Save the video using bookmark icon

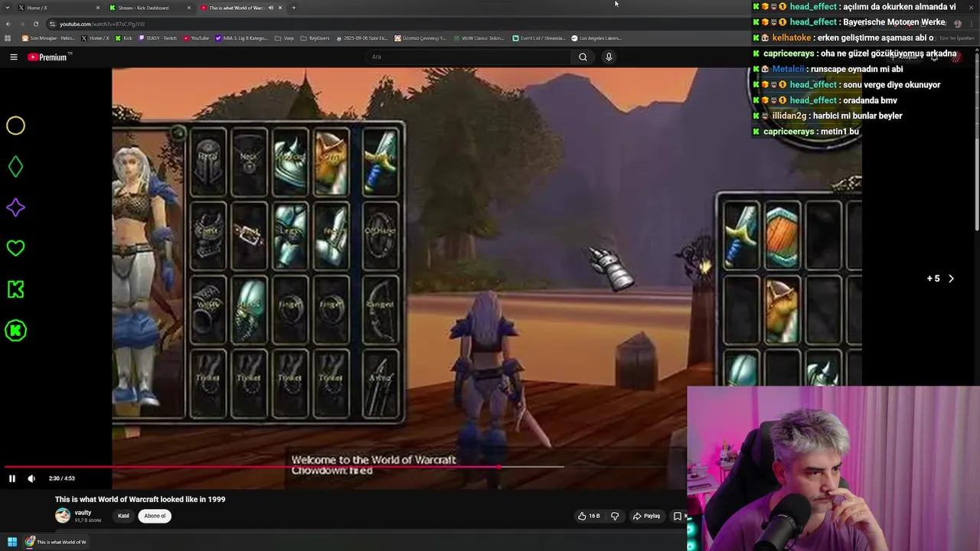pos(677,516)
